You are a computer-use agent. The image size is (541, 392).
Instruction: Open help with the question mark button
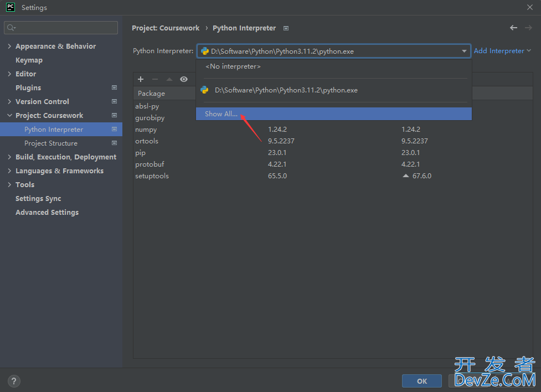pyautogui.click(x=14, y=381)
